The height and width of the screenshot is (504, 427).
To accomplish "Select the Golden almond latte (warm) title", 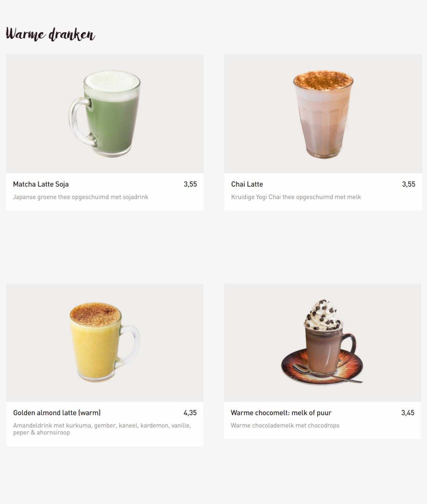I will (57, 413).
